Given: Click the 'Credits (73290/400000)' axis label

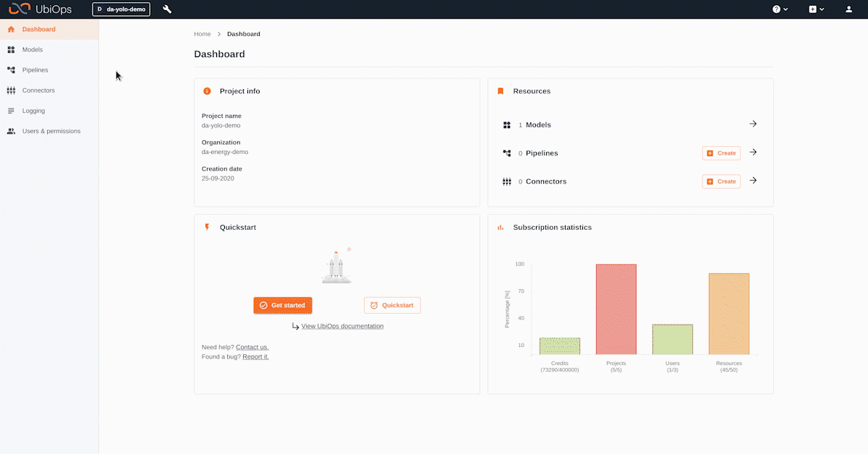Looking at the screenshot, I should (x=560, y=367).
